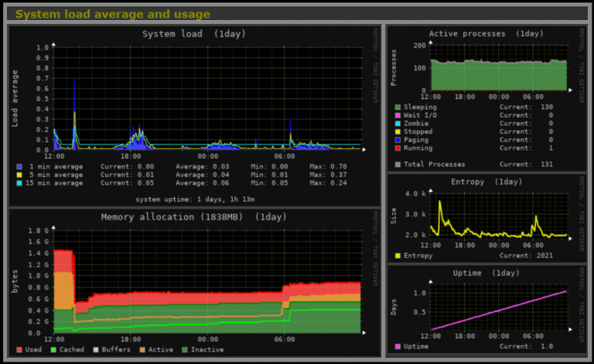Click the 'System load average and usage' heading
Viewport: 594px width, 364px height.
click(112, 14)
